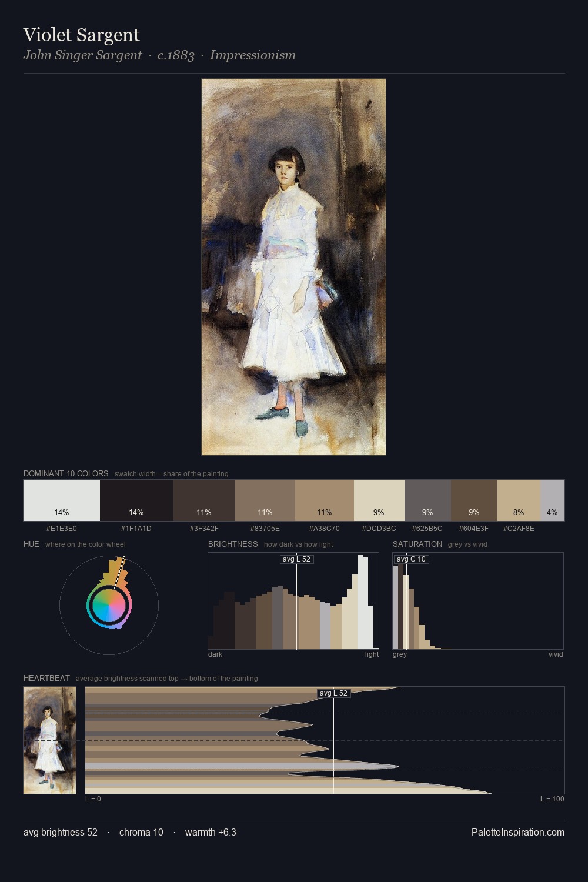This screenshot has height=882, width=588.
Task: Click the 'SATURATION' section heading
Action: pyautogui.click(x=417, y=544)
